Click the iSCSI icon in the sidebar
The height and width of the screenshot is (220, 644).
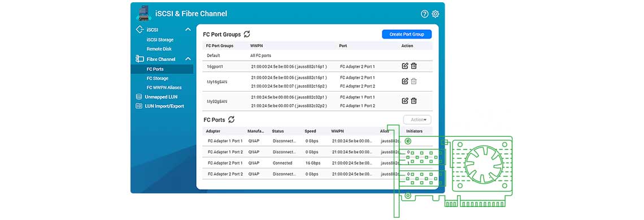(140, 29)
